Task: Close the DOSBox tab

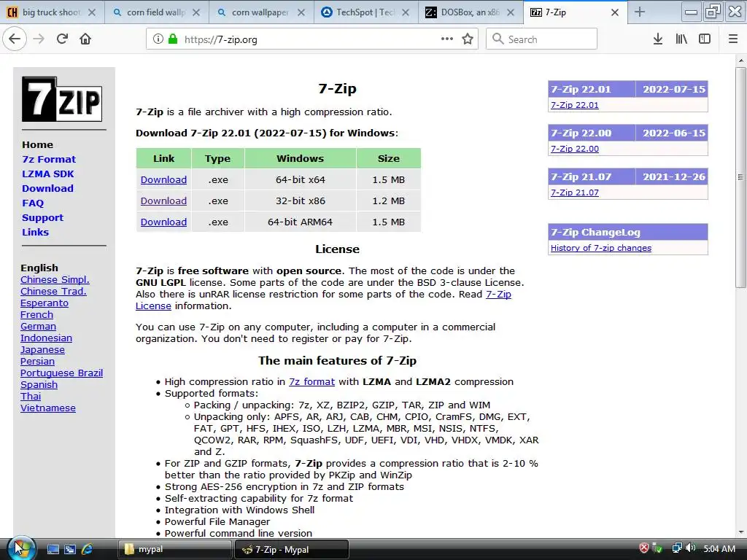Action: (x=510, y=12)
